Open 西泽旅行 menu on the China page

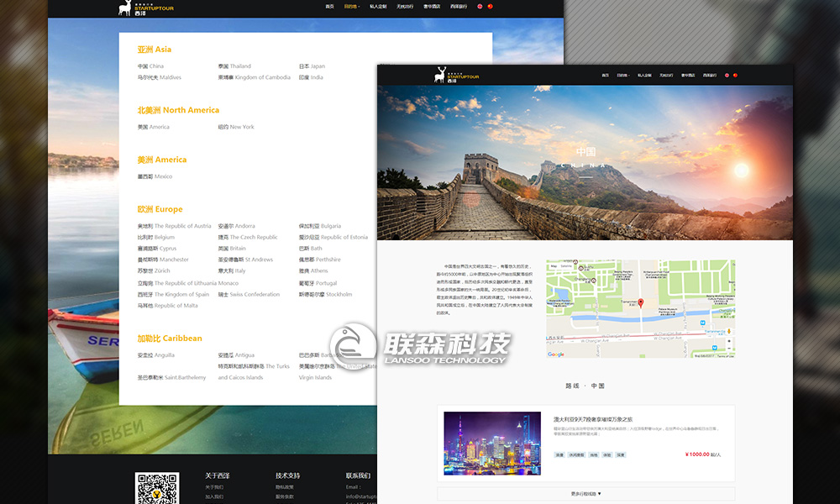tap(710, 76)
